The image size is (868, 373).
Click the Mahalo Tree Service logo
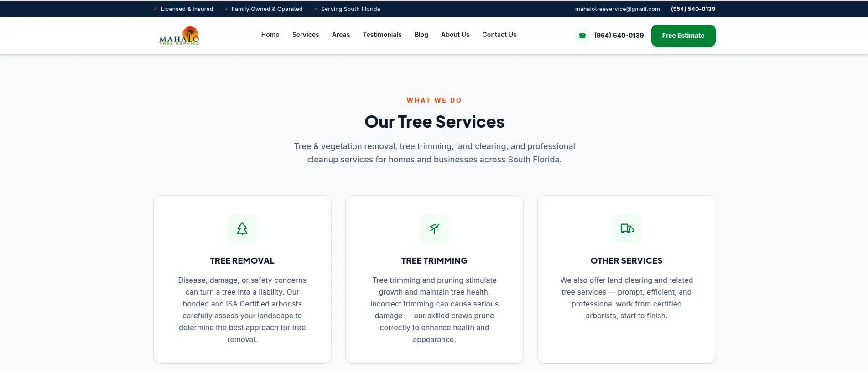[179, 36]
